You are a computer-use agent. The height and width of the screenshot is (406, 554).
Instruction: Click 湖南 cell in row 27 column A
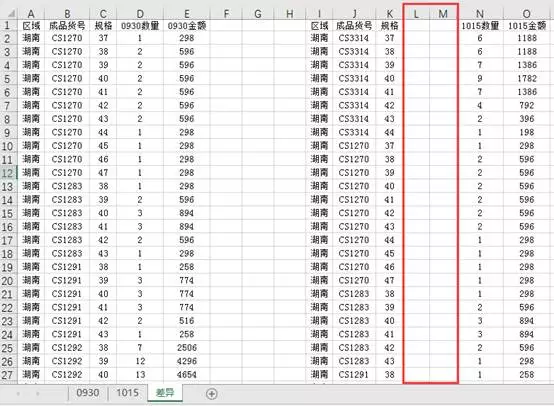coord(31,375)
